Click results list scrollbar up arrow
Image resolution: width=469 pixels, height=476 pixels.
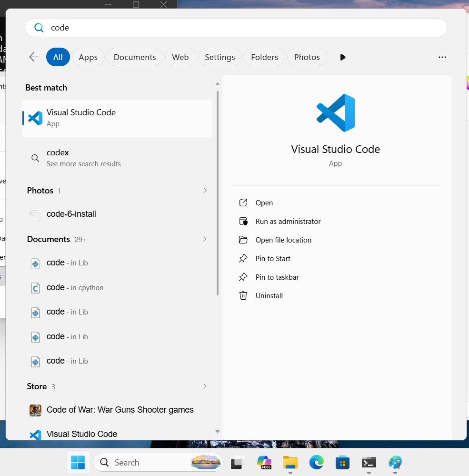(218, 84)
